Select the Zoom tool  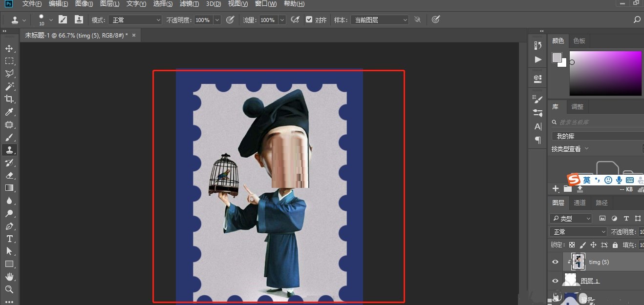9,289
